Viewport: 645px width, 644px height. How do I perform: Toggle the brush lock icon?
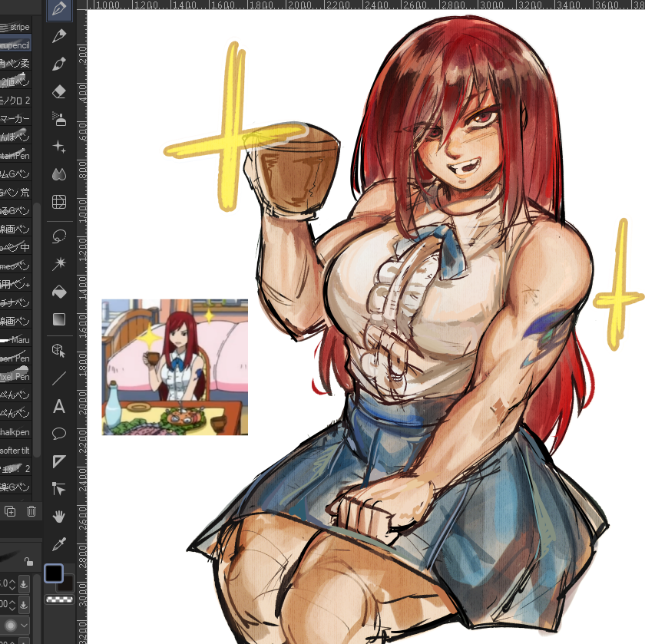click(x=28, y=561)
